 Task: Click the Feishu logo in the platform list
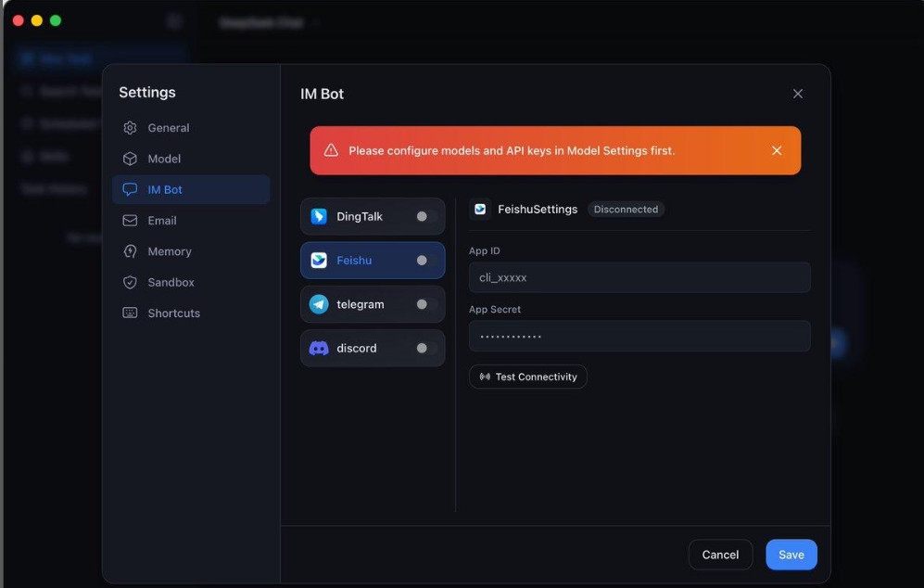pos(319,260)
